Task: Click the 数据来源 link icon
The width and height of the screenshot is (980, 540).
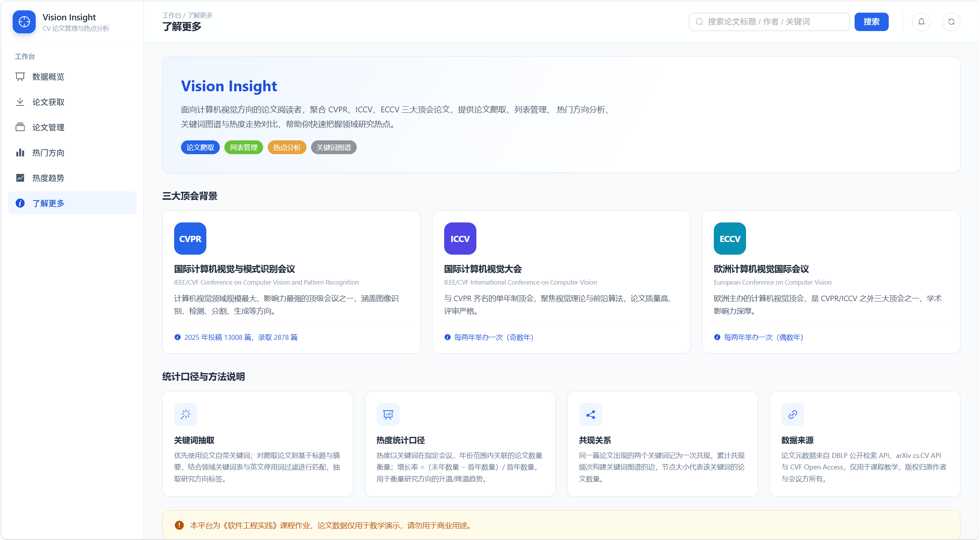Action: pyautogui.click(x=793, y=415)
